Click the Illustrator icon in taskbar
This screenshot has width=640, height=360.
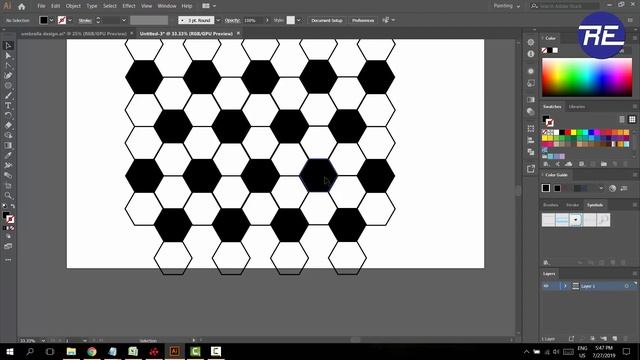click(x=174, y=351)
